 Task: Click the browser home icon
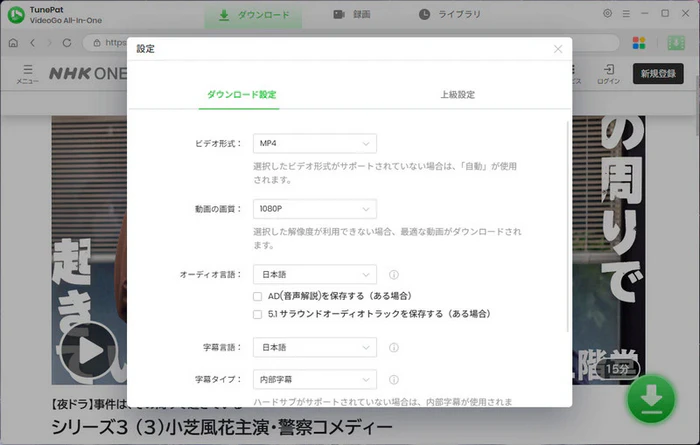(13, 43)
